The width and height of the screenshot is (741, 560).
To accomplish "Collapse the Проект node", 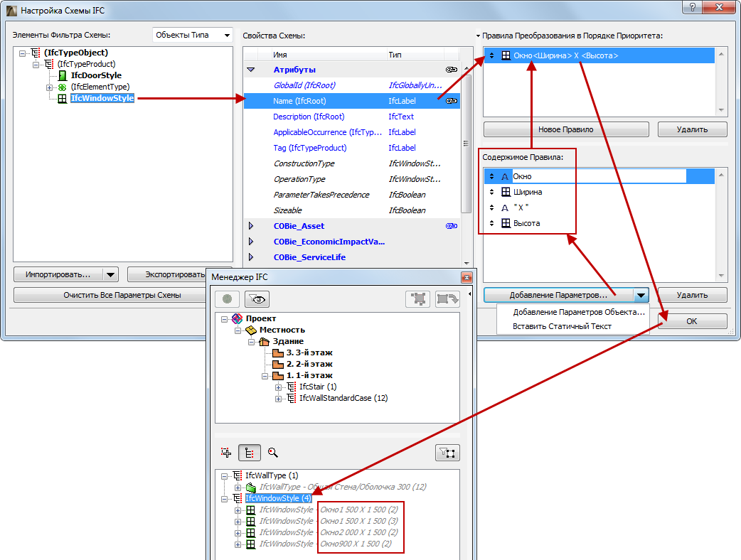I will click(x=225, y=319).
